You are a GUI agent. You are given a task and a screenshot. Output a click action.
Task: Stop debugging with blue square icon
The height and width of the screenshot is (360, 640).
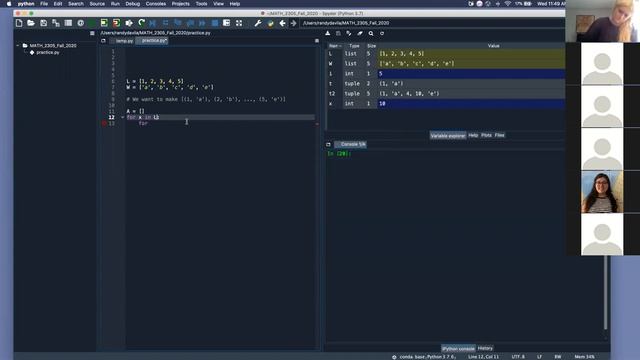click(215, 23)
